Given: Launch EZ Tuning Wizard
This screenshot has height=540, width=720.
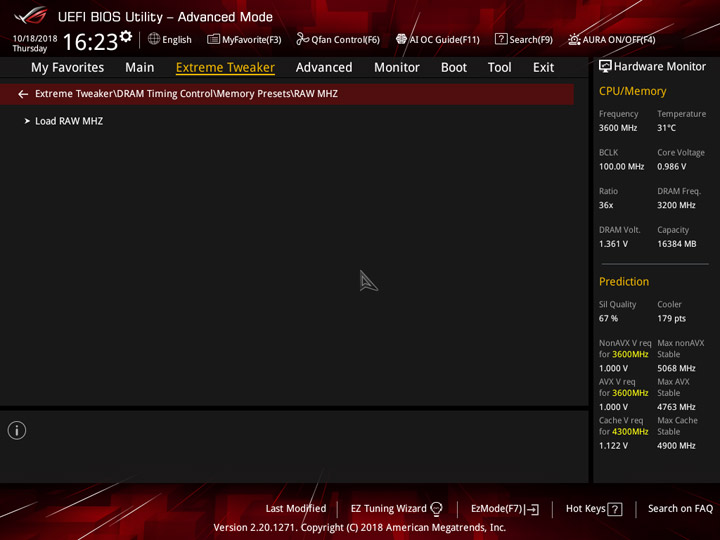Looking at the screenshot, I should pos(388,508).
